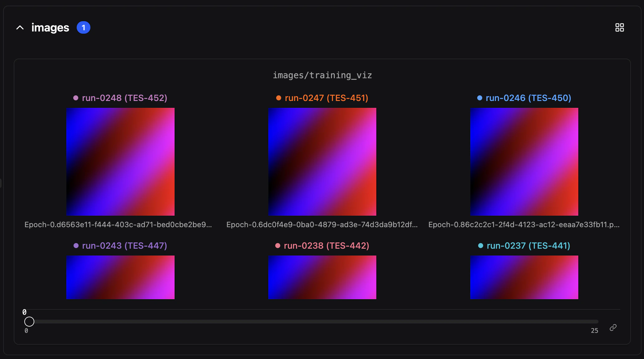The width and height of the screenshot is (644, 359).
Task: Click the step slider handle at 0
Action: [x=30, y=322]
